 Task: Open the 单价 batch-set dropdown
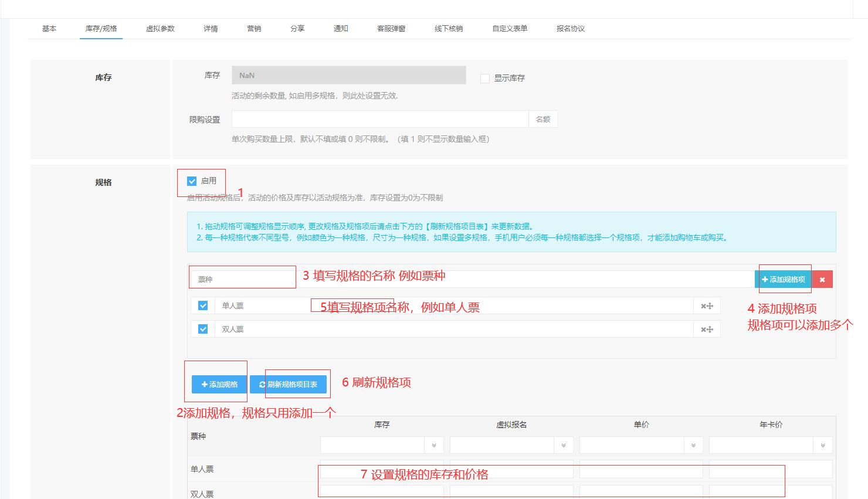point(693,446)
